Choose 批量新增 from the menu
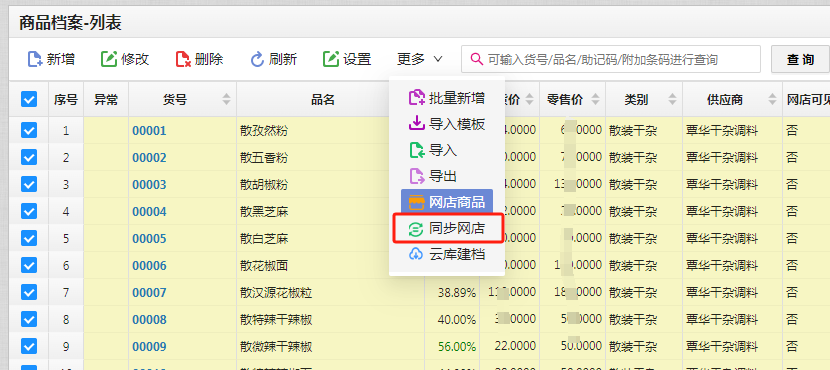Screen dimensions: 830x370 (447, 98)
